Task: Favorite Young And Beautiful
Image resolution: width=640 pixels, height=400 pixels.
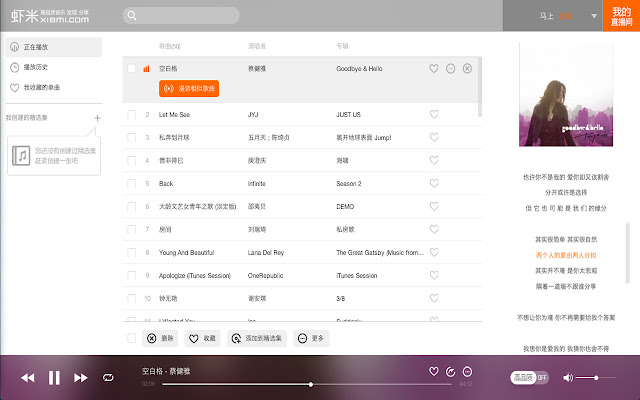Action: tap(434, 252)
